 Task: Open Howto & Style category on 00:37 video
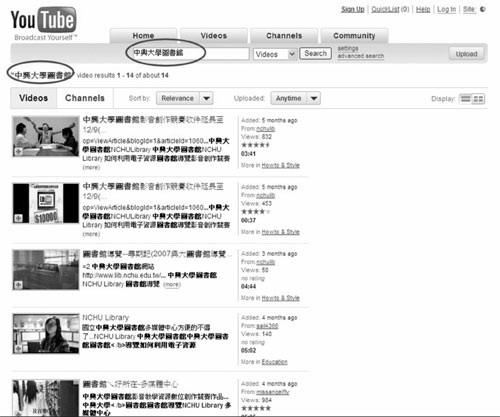coord(281,232)
